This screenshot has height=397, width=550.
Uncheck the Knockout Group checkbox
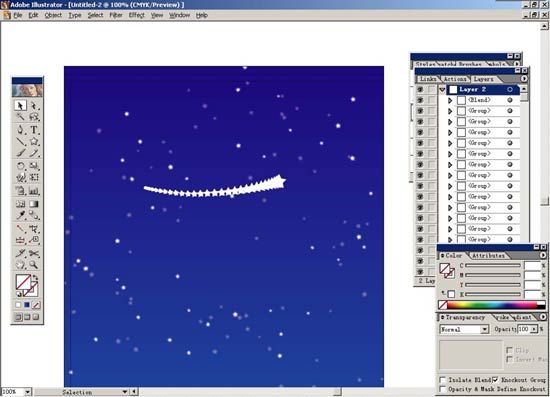click(x=495, y=380)
